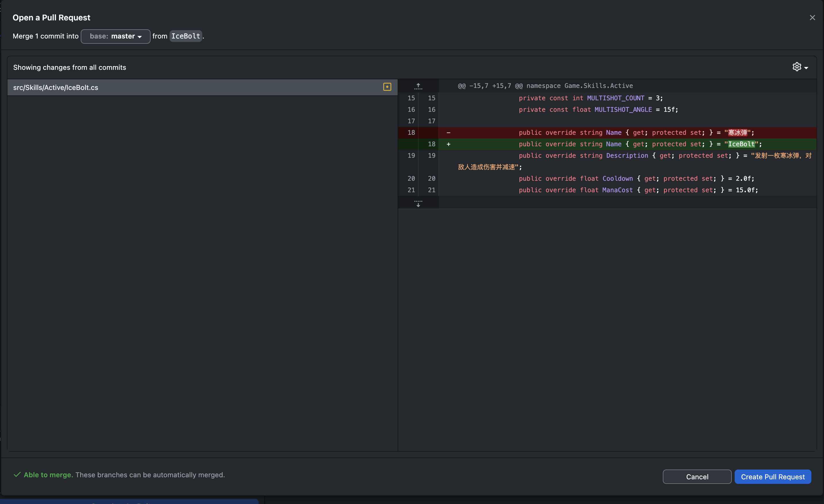Select src/Skills/Active/IceBolt.cs in file list
Image resolution: width=824 pixels, height=504 pixels.
tap(202, 87)
